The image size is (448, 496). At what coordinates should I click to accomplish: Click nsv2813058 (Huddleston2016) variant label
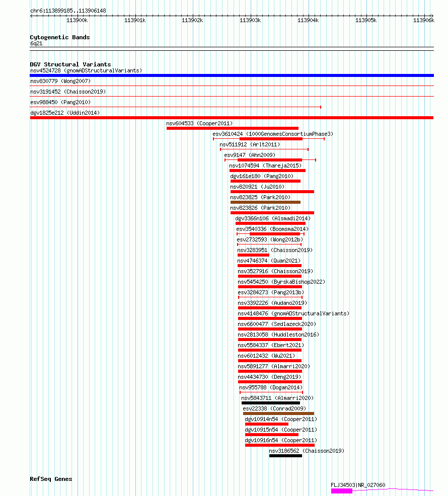pyautogui.click(x=278, y=335)
